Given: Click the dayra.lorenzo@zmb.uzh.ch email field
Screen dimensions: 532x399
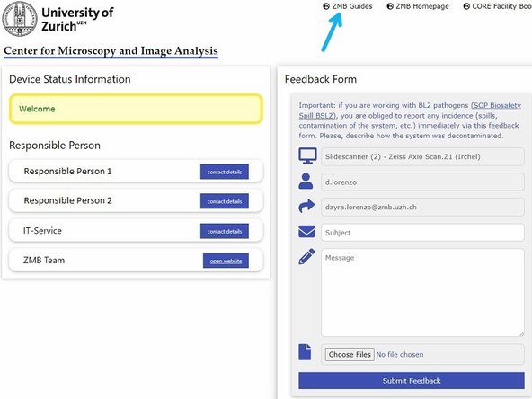Looking at the screenshot, I should pos(422,207).
